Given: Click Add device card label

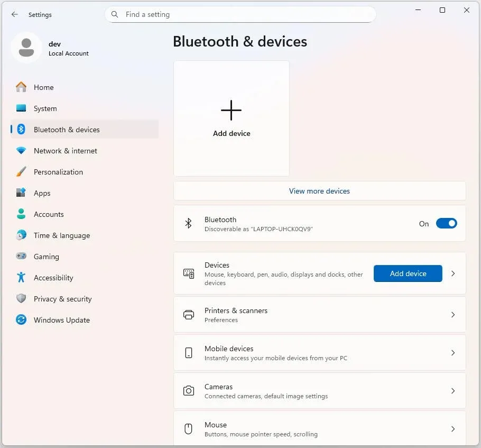Looking at the screenshot, I should point(232,133).
